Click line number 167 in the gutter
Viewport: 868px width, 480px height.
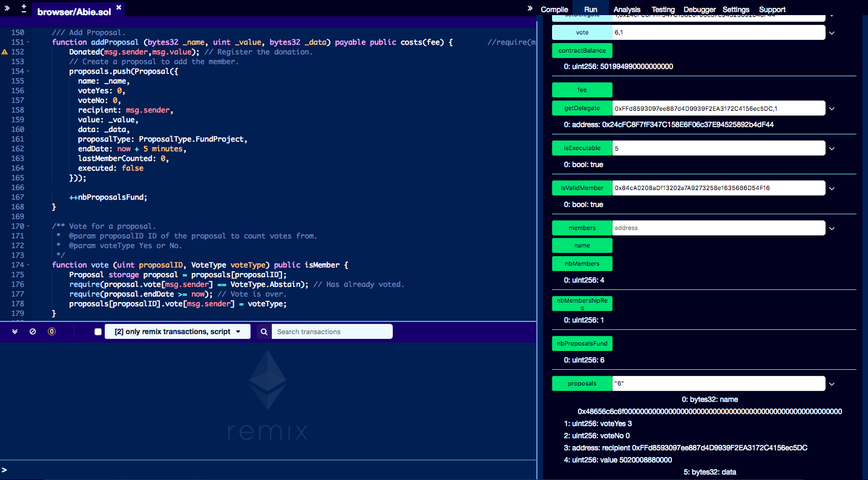[x=18, y=197]
